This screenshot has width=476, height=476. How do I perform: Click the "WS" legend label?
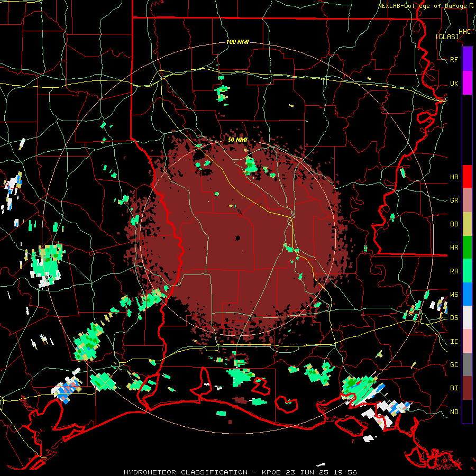point(454,294)
